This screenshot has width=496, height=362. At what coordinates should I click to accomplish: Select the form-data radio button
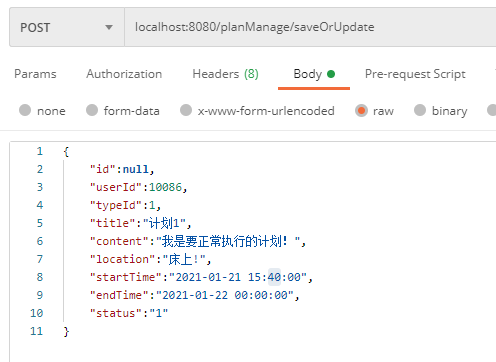click(x=92, y=110)
